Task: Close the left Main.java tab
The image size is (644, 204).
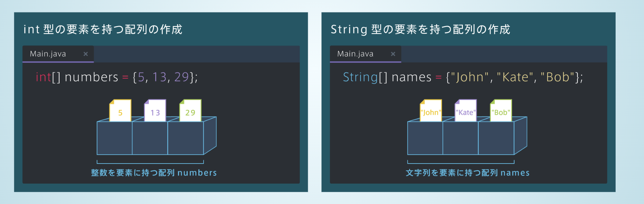Action: pyautogui.click(x=86, y=54)
